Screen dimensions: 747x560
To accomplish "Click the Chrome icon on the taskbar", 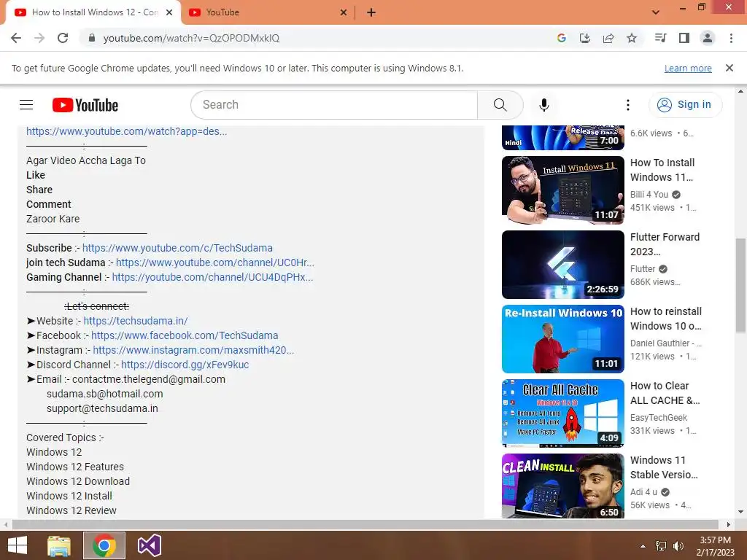I will 104,545.
